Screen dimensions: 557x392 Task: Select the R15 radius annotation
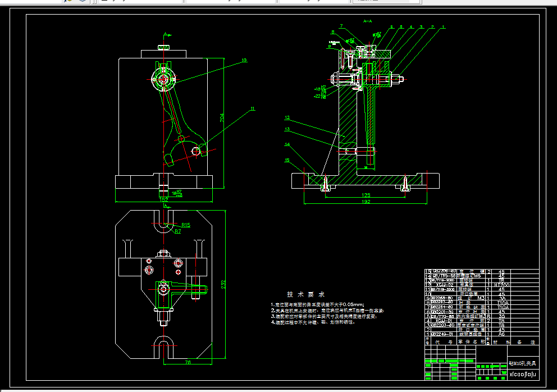(x=186, y=225)
